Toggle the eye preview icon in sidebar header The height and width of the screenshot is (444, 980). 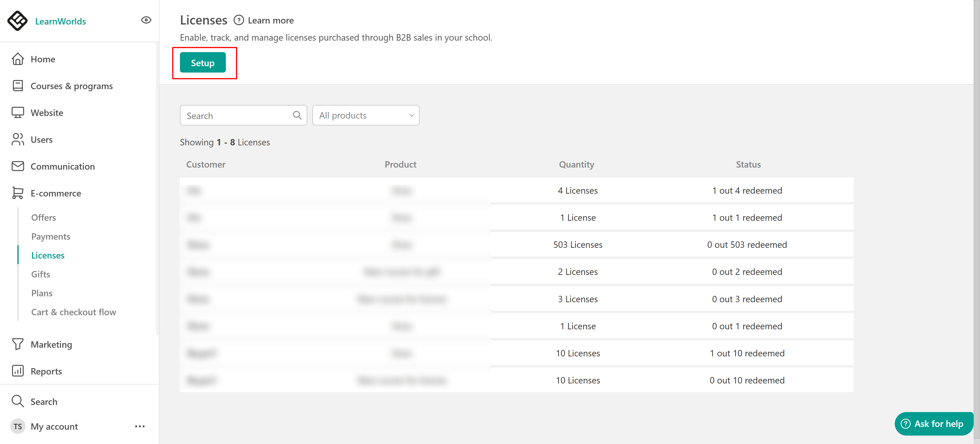[146, 20]
